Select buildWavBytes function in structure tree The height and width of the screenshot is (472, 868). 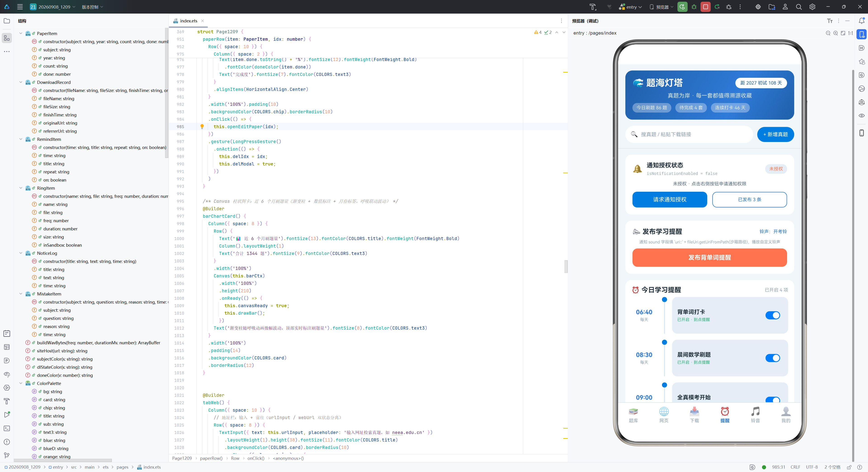(98, 343)
